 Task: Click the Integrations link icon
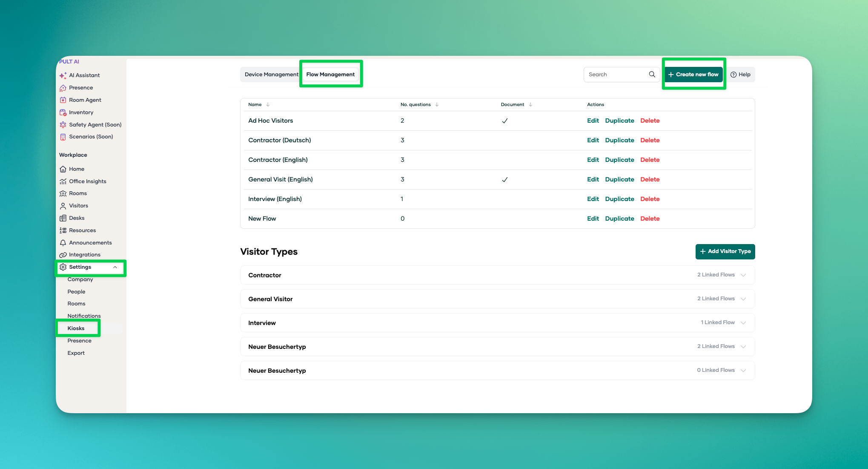pyautogui.click(x=63, y=255)
